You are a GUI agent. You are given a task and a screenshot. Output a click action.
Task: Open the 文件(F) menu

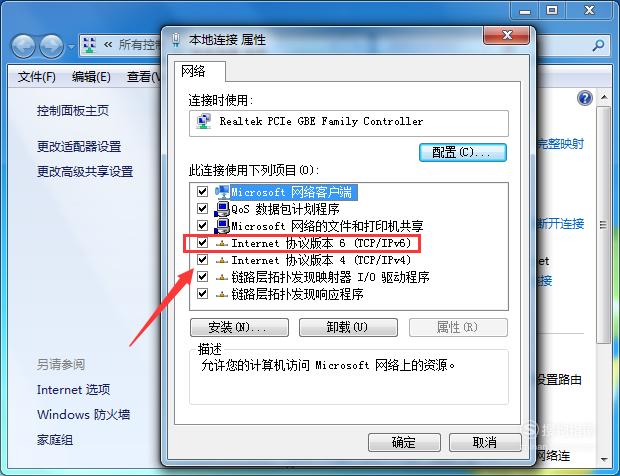pyautogui.click(x=36, y=77)
